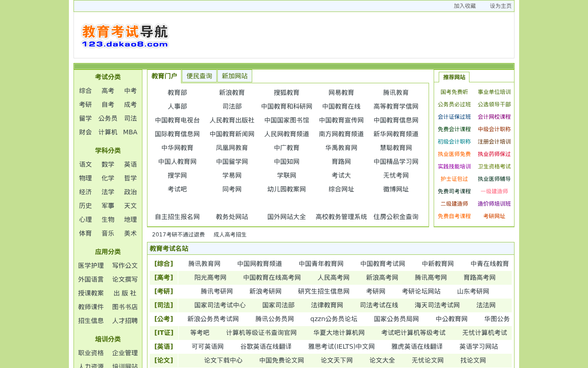Screen dimensions: 588x368
Task: Choose 美术 under 学科分类
Action: coord(130,234)
